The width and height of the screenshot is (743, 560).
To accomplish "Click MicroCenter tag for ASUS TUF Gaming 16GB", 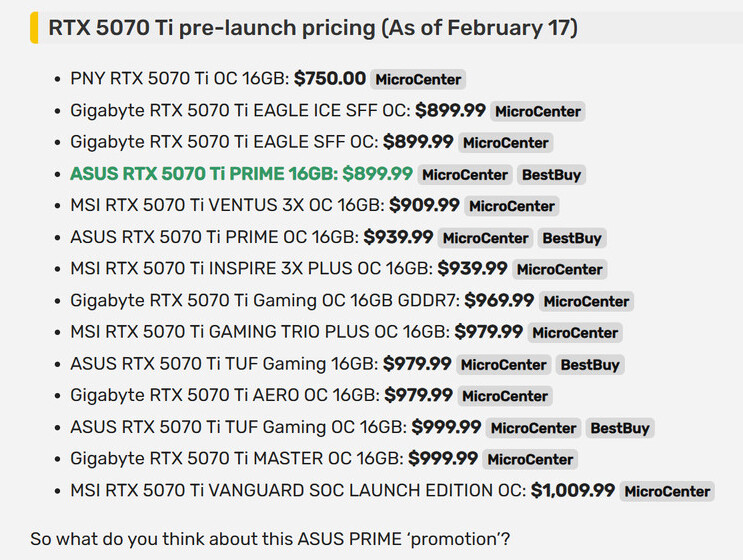I will tap(504, 365).
